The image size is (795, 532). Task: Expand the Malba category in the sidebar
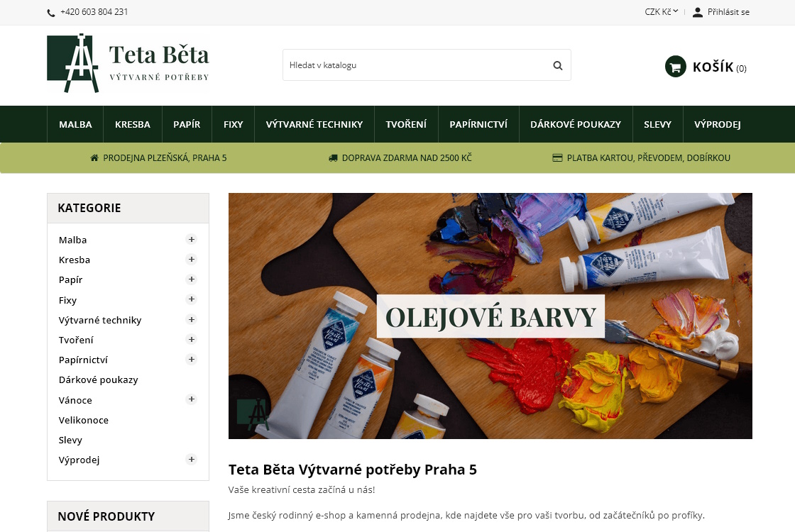tap(192, 239)
